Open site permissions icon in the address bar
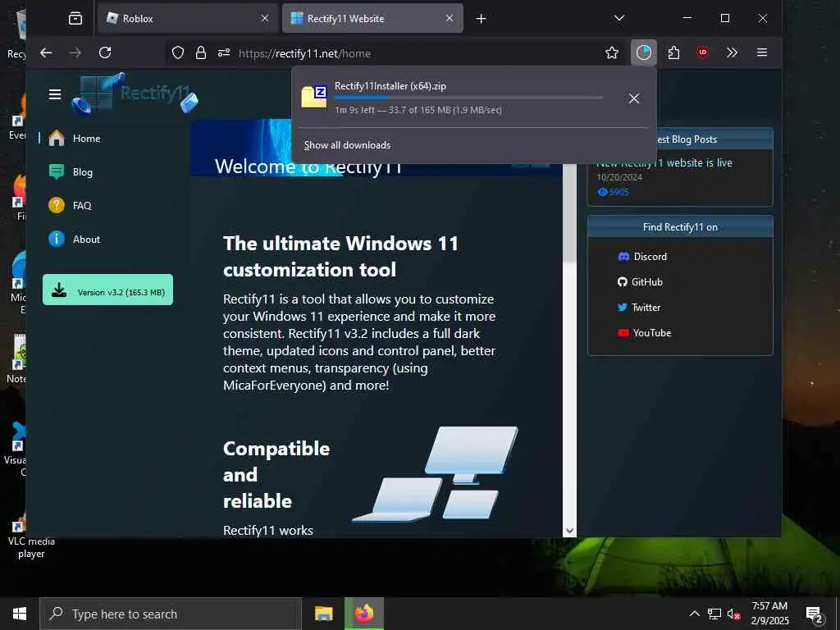This screenshot has height=630, width=840. (x=224, y=53)
